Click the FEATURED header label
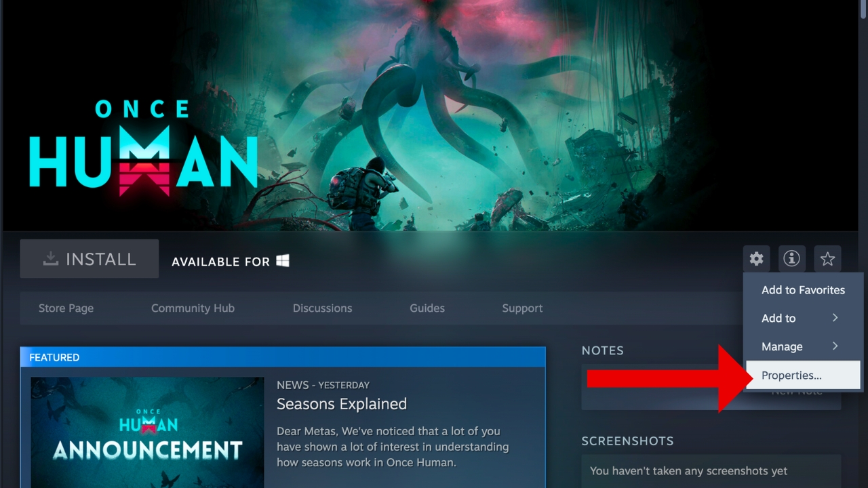868x488 pixels. 54,357
